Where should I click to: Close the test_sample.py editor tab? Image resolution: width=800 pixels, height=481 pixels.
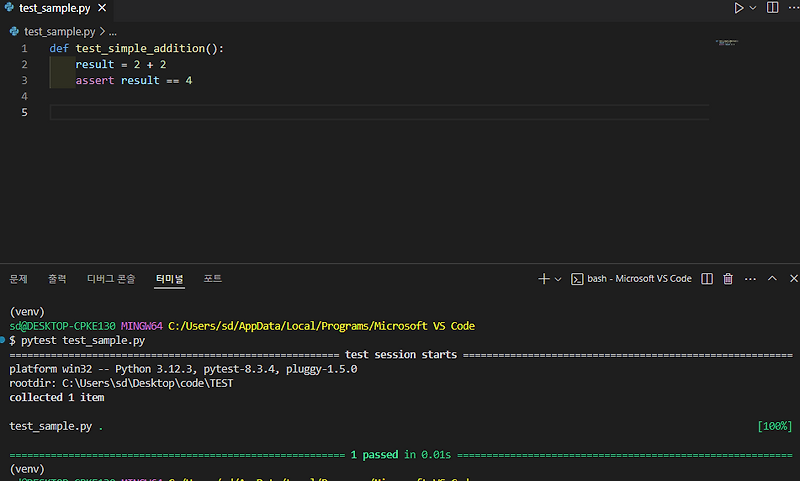point(102,8)
